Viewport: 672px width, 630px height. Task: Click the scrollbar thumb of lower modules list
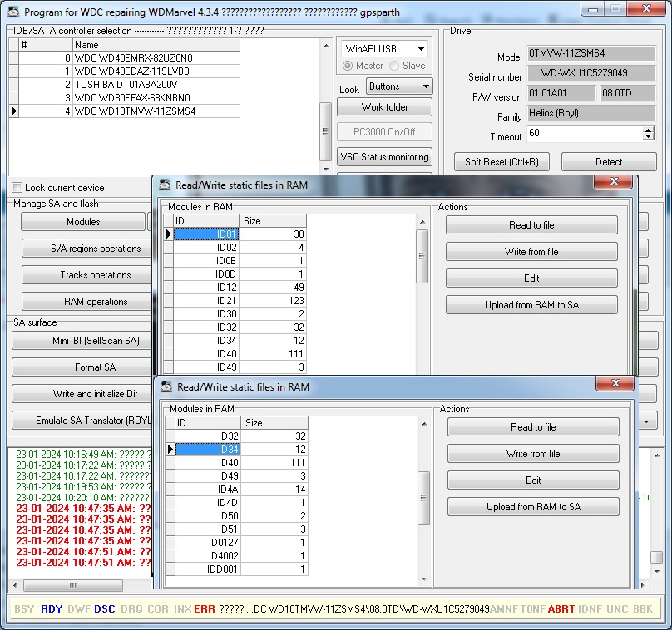click(x=423, y=498)
